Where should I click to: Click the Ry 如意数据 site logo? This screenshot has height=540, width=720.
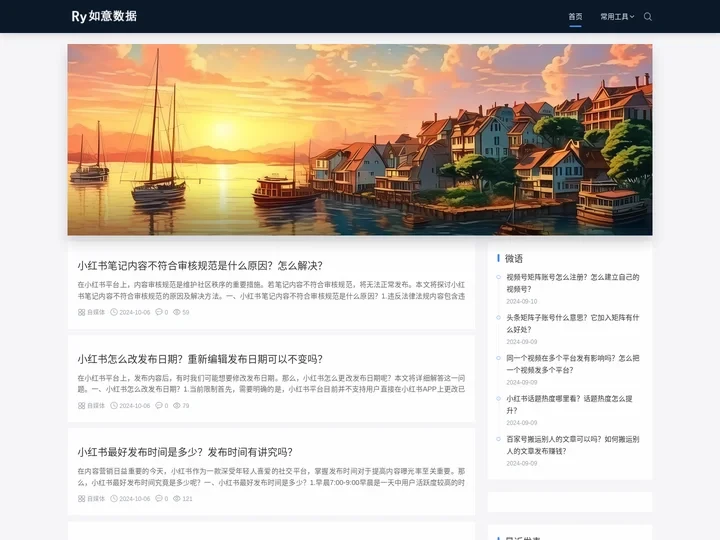(104, 16)
